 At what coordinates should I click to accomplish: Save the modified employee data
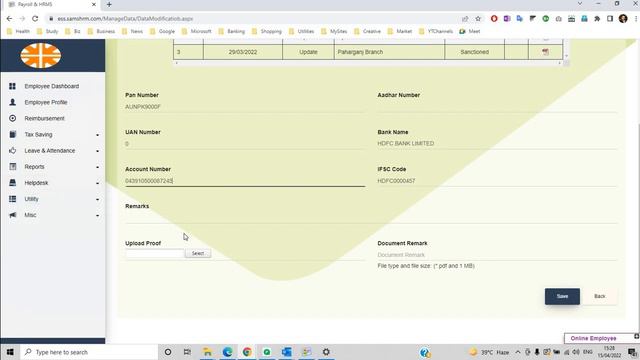pyautogui.click(x=562, y=296)
